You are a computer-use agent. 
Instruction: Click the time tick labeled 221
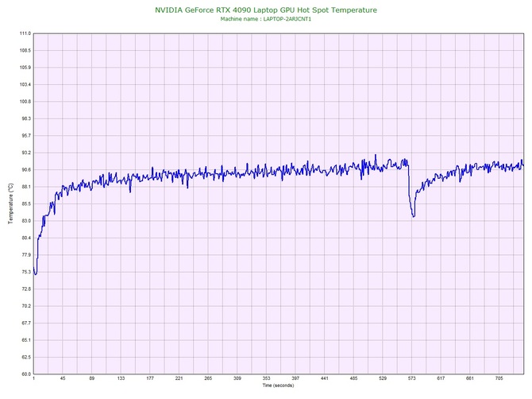[x=179, y=378]
